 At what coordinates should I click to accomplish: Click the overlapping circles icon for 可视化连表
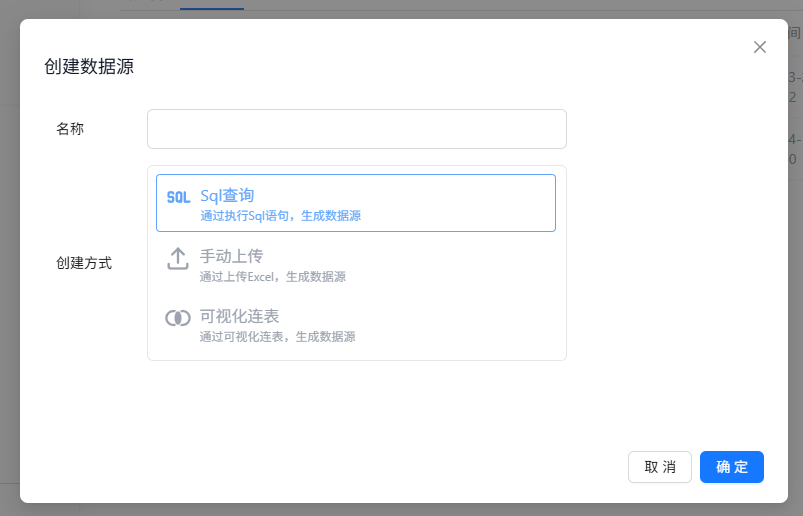click(178, 318)
